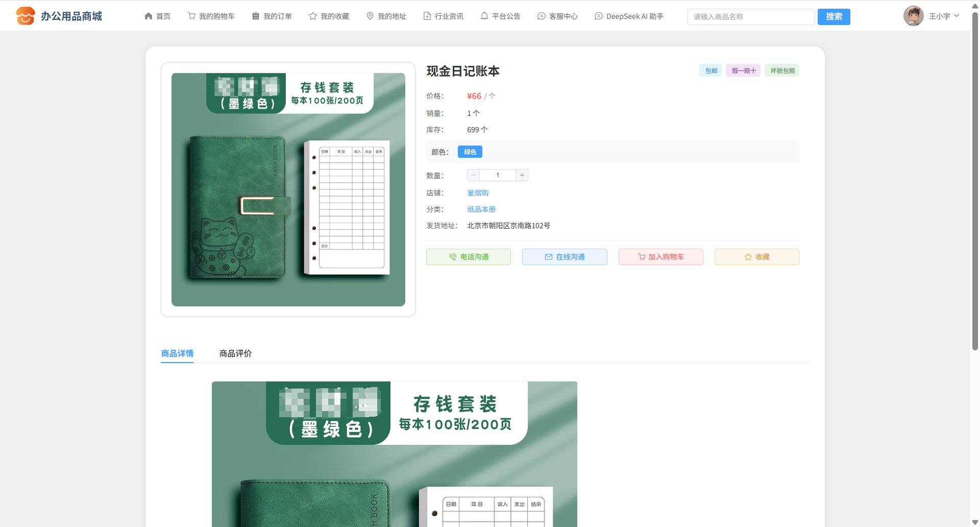Viewport: 980px width, 527px height.
Task: Click the bell icon for 平台公告
Action: (x=484, y=16)
